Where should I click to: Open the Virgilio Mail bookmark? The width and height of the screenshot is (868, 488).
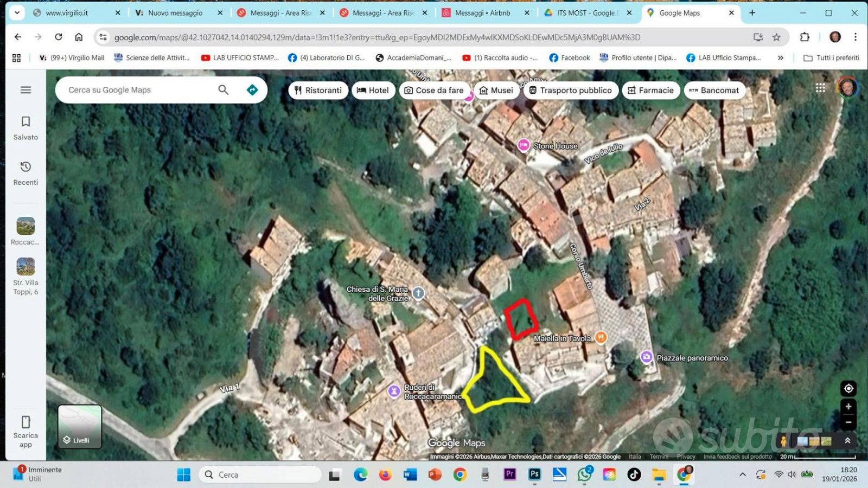(x=72, y=57)
